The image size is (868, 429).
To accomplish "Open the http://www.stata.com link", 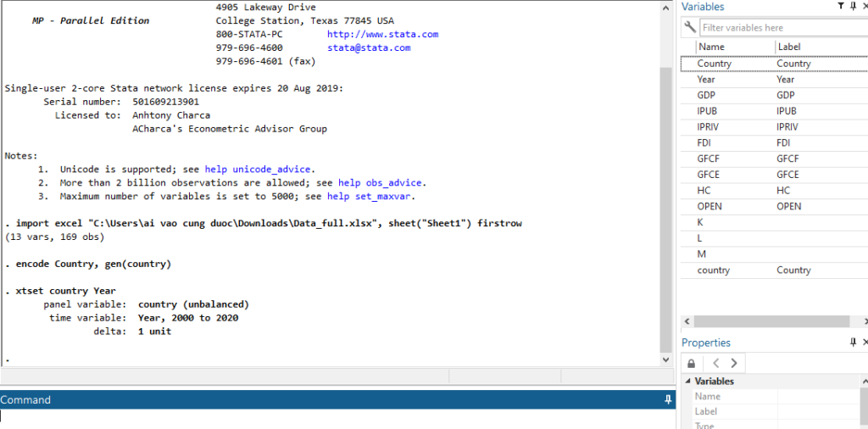I will pyautogui.click(x=382, y=35).
